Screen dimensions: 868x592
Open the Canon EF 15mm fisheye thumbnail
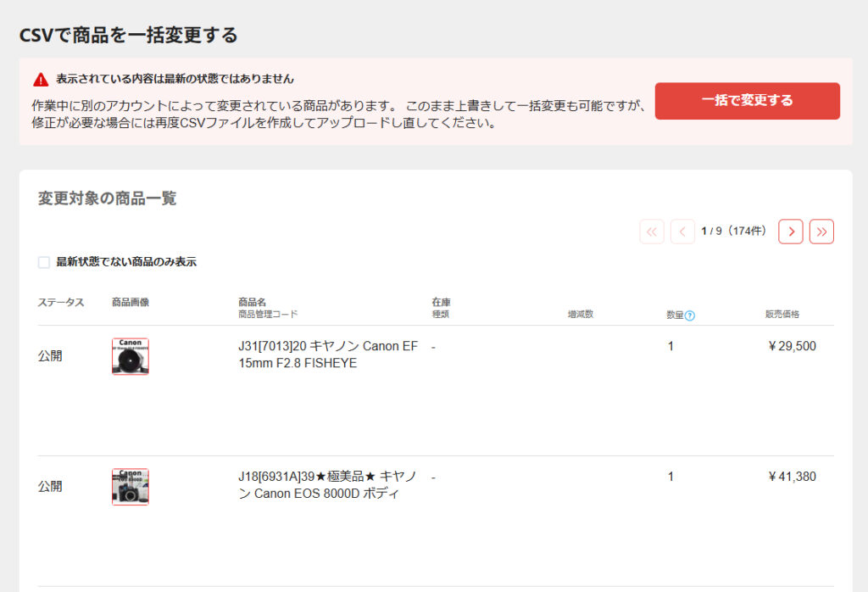pos(131,356)
